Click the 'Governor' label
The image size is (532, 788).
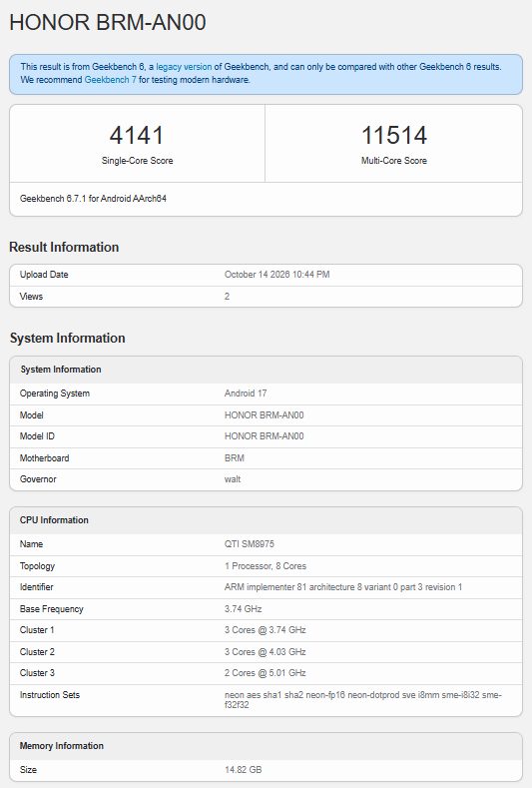click(x=38, y=479)
